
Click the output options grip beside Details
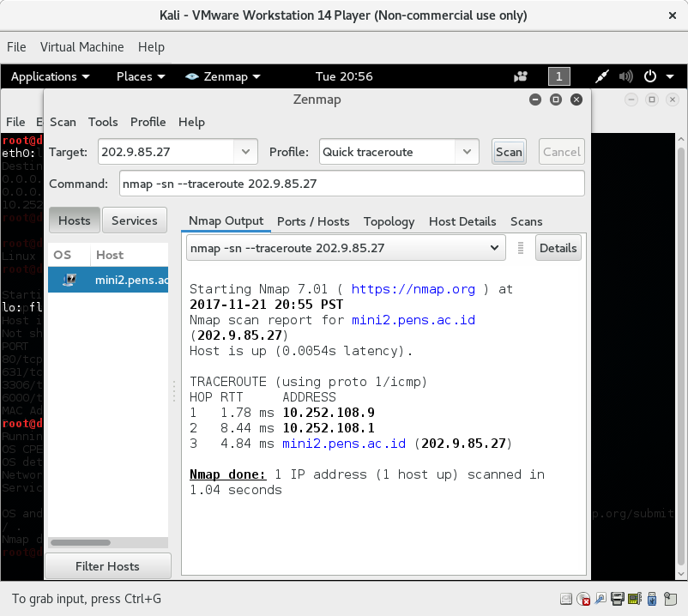[521, 248]
